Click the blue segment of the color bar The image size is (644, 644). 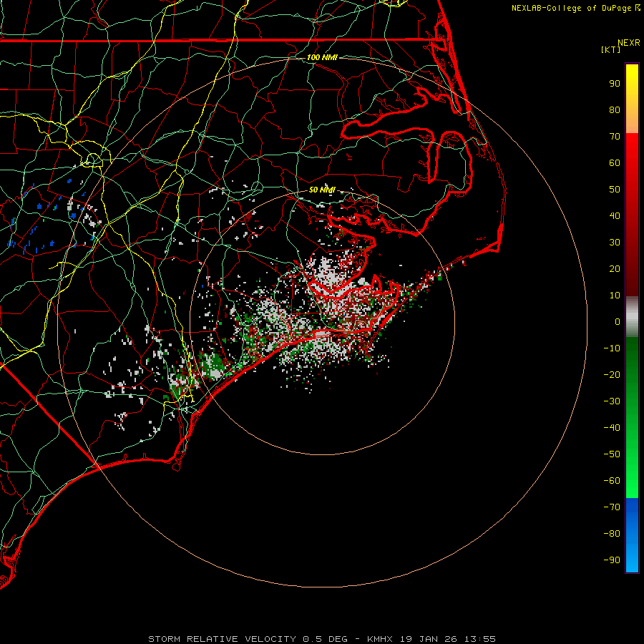[x=632, y=535]
